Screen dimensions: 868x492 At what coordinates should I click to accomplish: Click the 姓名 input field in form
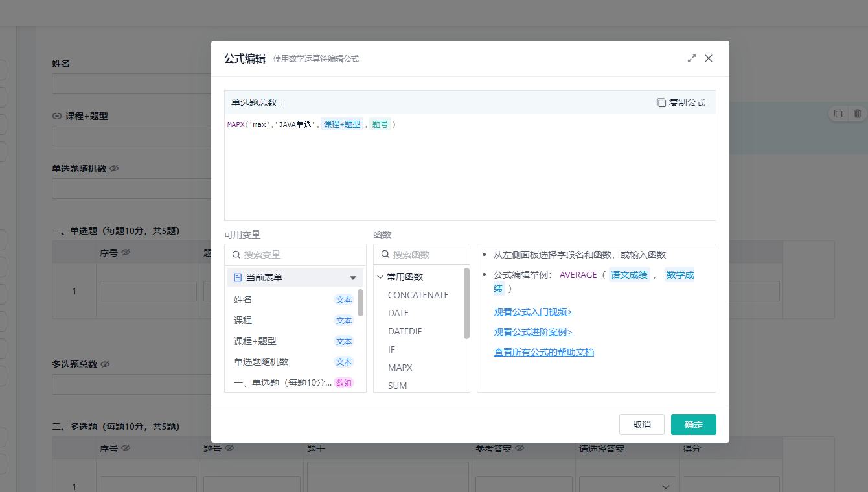click(131, 84)
